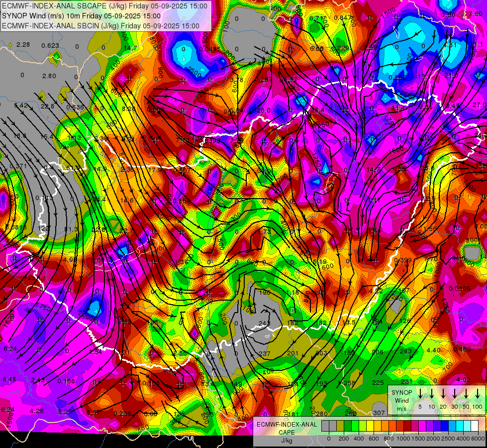Click the '4000' legend scale value

coord(463,439)
